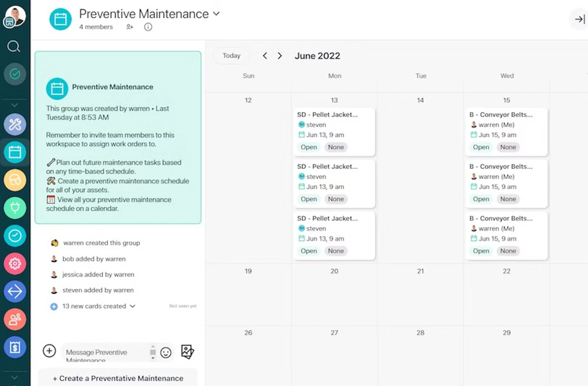The width and height of the screenshot is (588, 386).
Task: Click 'jessica added by warren' entry
Action: 98,275
